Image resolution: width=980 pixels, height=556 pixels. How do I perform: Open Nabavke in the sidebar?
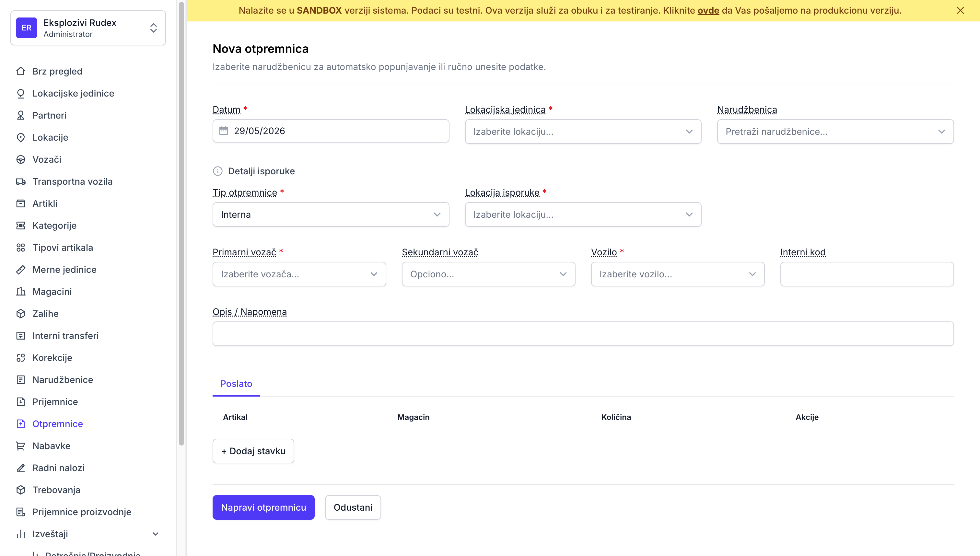(x=51, y=446)
